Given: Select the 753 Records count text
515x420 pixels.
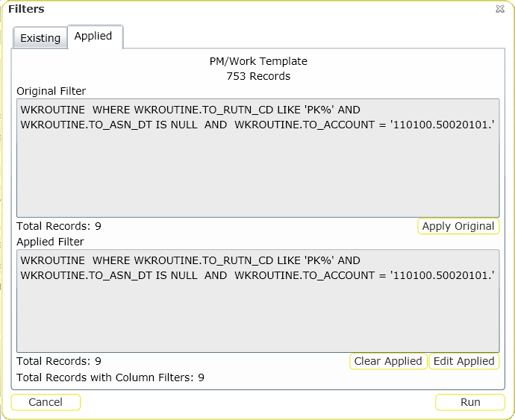Looking at the screenshot, I should [258, 76].
